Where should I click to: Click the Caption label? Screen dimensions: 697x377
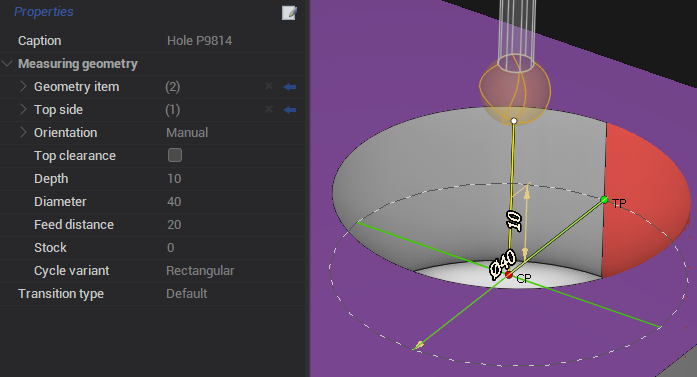[40, 41]
